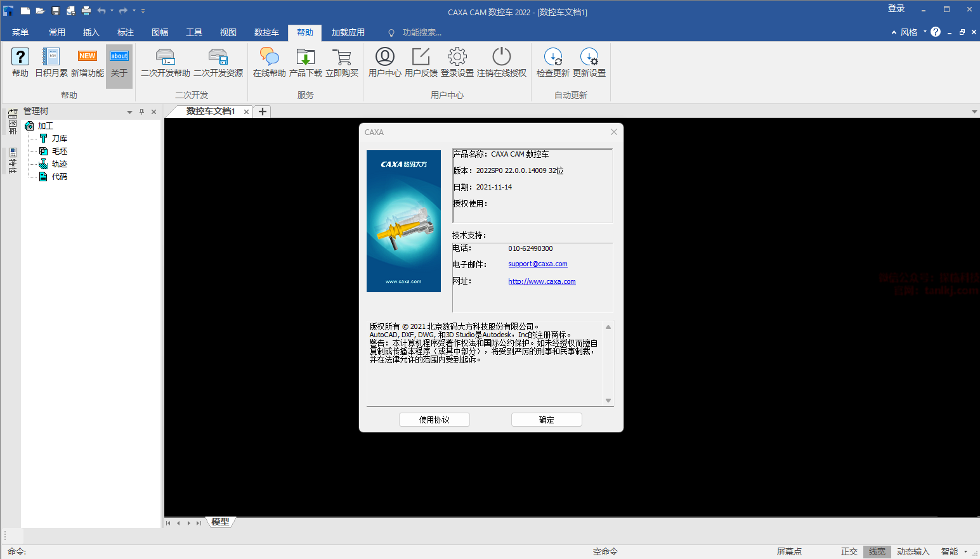
Task: Open the 智能 snap mode dropdown
Action: pyautogui.click(x=966, y=551)
